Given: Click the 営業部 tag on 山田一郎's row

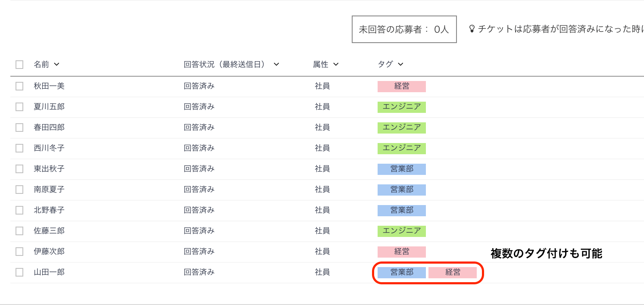Looking at the screenshot, I should (x=400, y=272).
